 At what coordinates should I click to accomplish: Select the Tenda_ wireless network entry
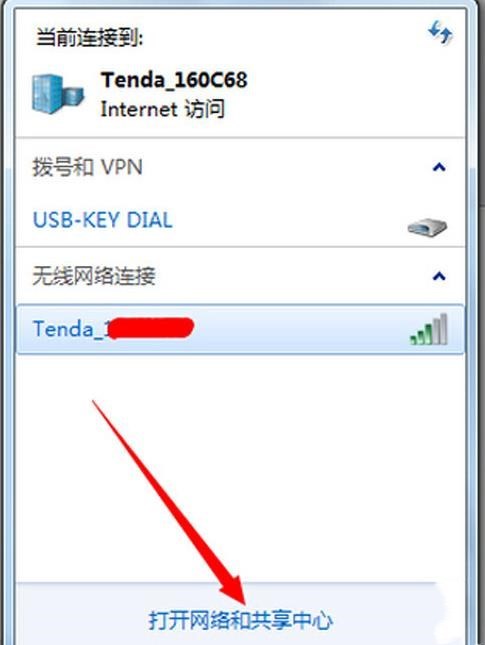tap(240, 329)
